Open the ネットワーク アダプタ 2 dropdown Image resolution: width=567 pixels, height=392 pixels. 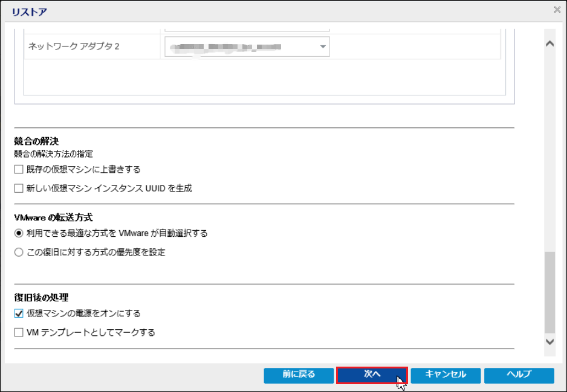coord(247,47)
